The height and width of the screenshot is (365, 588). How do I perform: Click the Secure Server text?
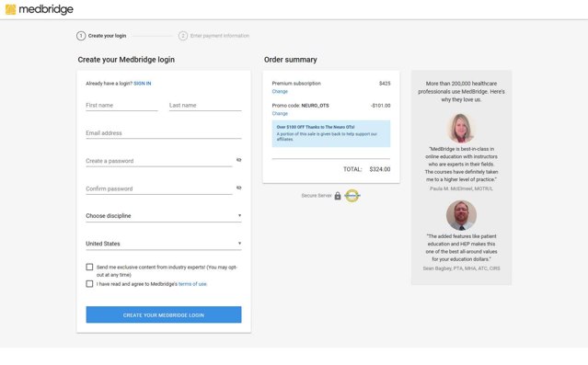coord(317,196)
